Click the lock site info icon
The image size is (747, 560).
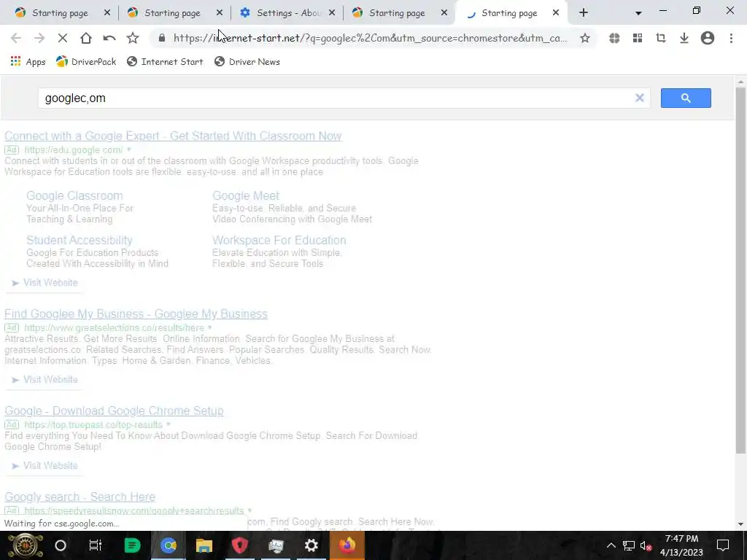(161, 38)
